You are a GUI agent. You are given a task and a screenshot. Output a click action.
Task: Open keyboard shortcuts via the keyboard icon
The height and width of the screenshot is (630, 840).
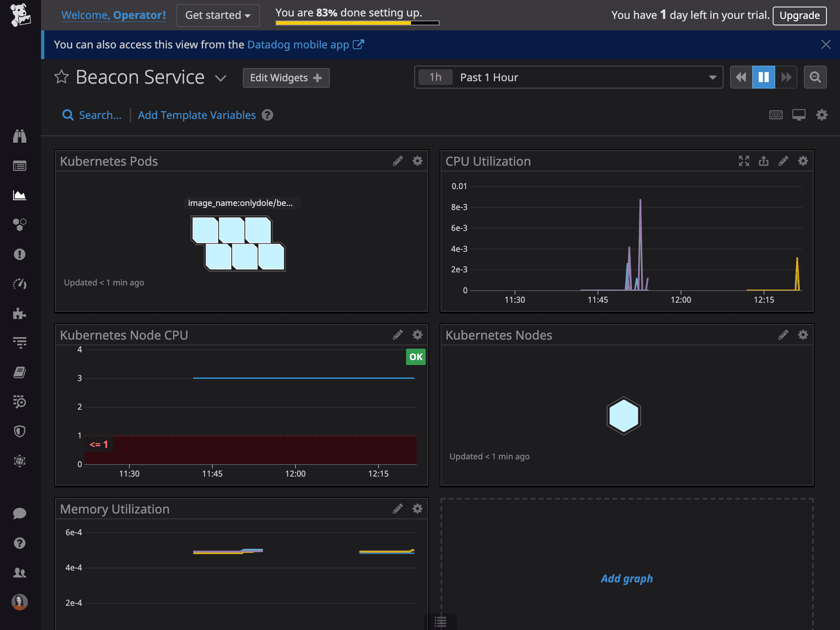(x=775, y=115)
